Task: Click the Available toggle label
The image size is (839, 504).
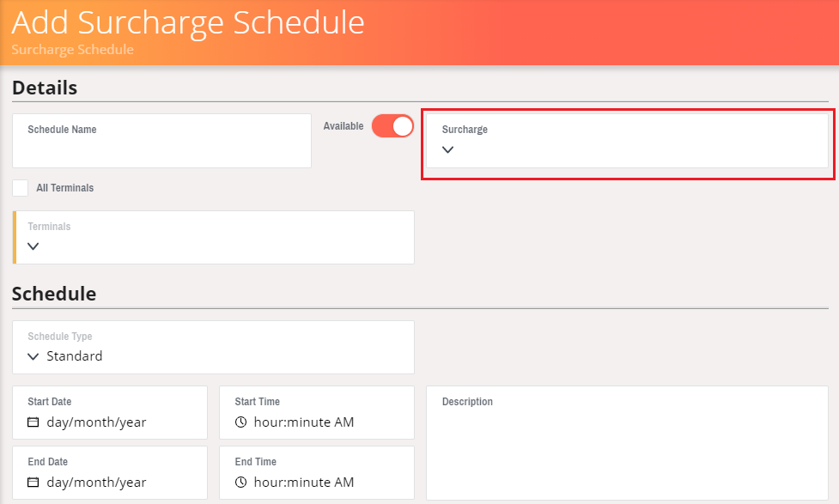Action: (x=344, y=126)
